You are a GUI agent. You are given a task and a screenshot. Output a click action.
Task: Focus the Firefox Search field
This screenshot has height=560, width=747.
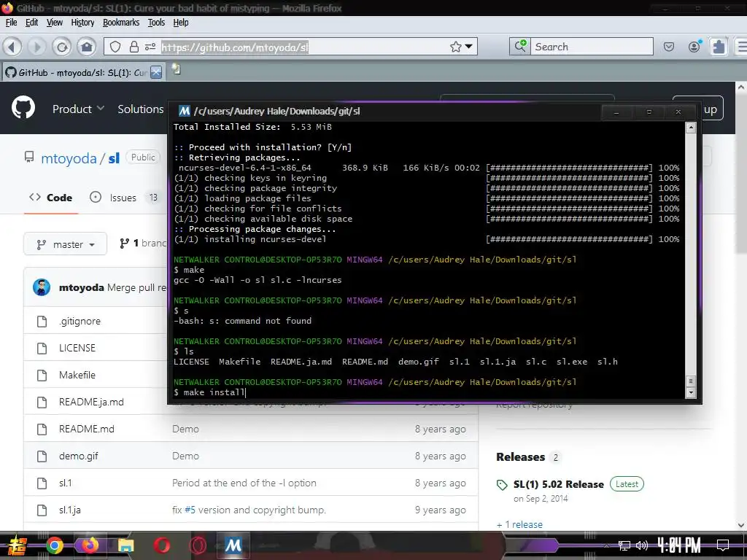(x=592, y=47)
